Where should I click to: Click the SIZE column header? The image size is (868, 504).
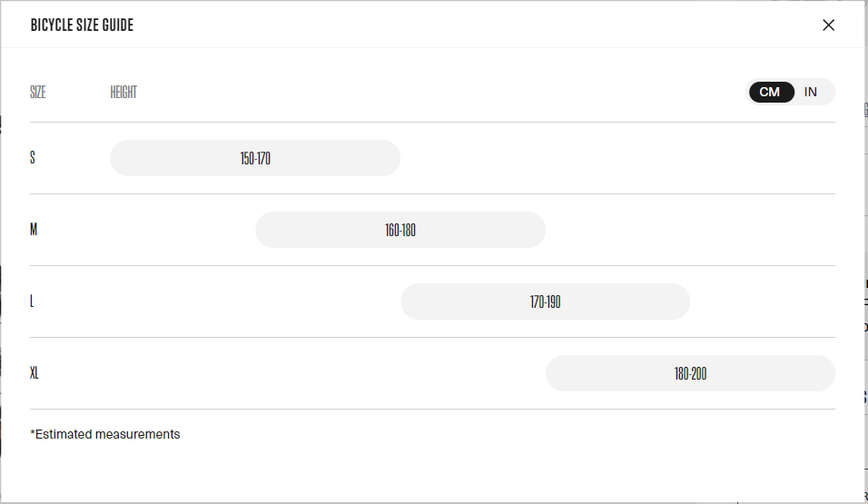(x=37, y=92)
